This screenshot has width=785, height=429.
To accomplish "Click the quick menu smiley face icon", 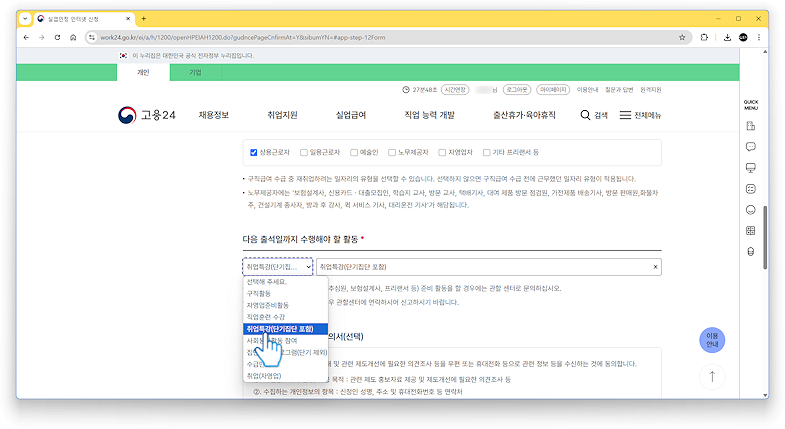I will pos(750,210).
